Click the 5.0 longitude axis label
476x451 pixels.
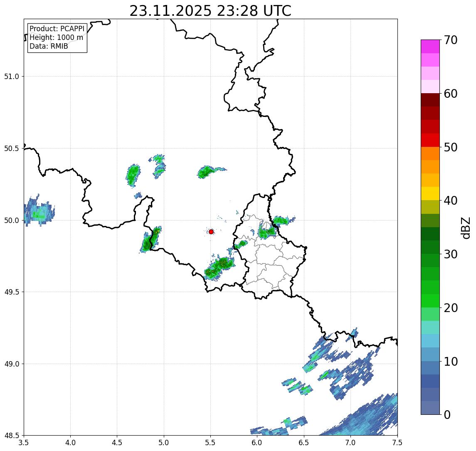[x=164, y=443]
